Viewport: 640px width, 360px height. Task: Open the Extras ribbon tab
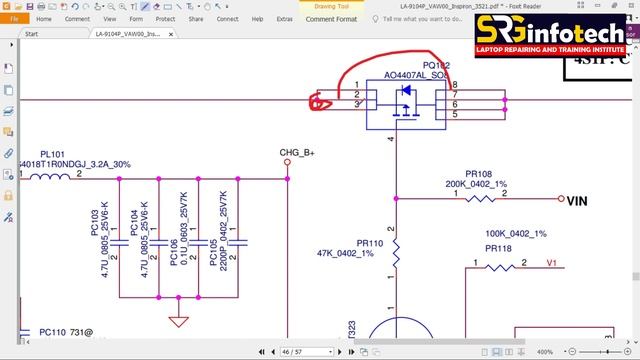click(x=284, y=19)
